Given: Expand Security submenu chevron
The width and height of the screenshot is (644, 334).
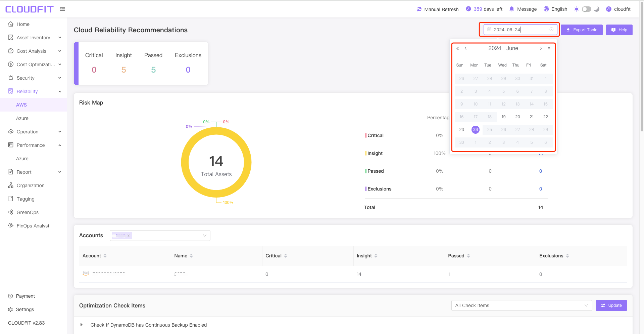Looking at the screenshot, I should click(x=60, y=78).
